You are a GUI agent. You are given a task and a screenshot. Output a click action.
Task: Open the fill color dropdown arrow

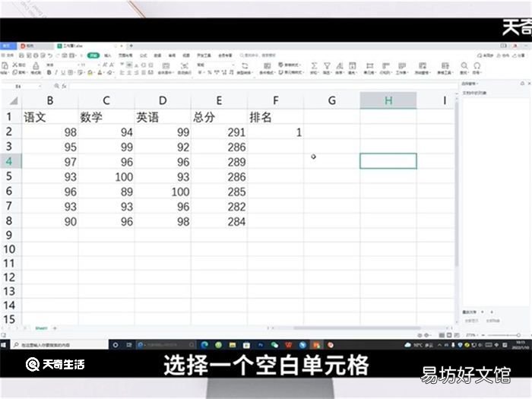(94, 73)
